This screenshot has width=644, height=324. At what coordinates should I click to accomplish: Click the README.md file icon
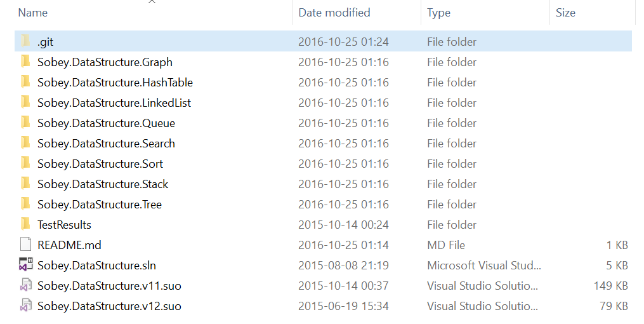[25, 245]
